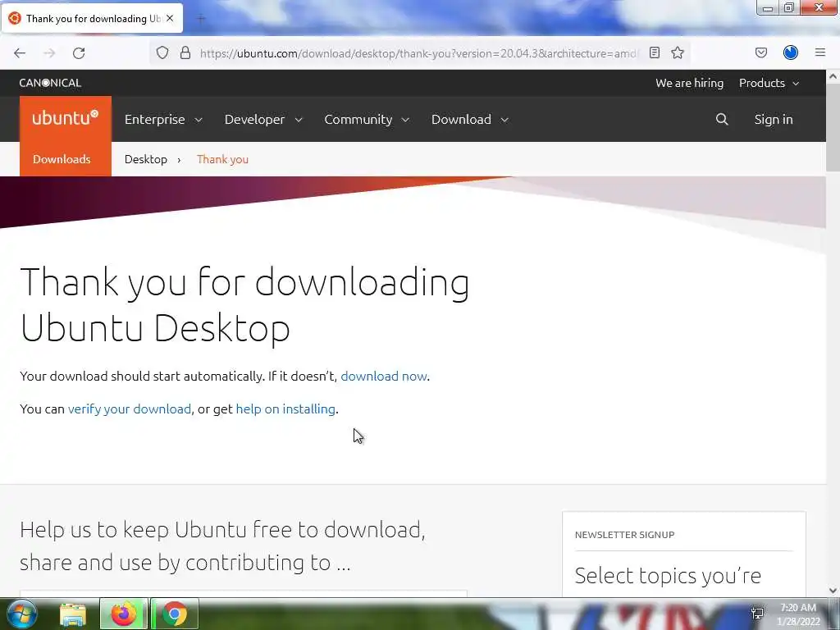840x630 pixels.
Task: Click the Canonical logo text
Action: tap(50, 83)
